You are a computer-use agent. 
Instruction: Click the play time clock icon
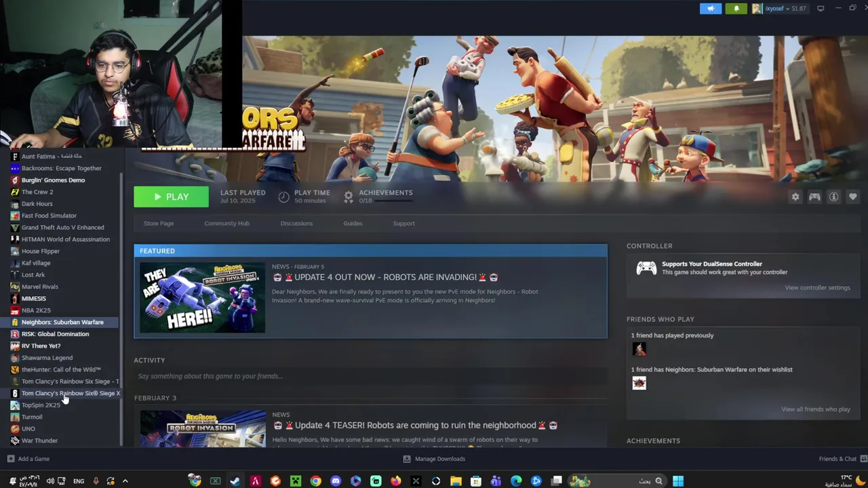point(283,197)
